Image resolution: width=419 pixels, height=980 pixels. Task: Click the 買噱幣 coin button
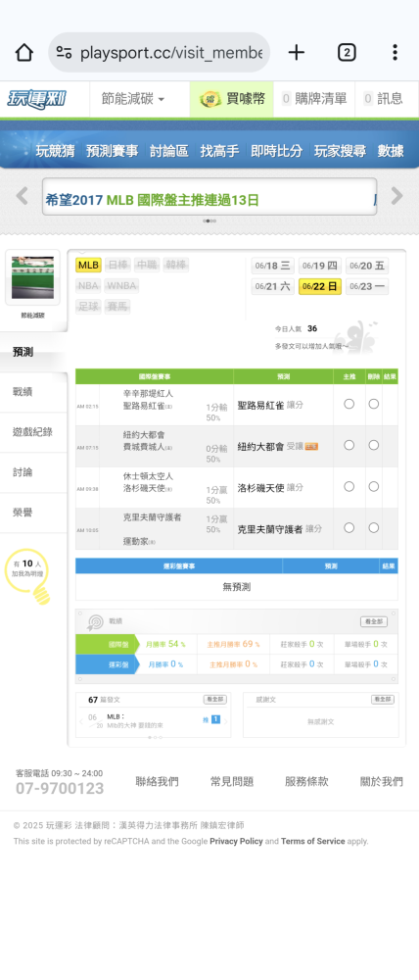[232, 99]
